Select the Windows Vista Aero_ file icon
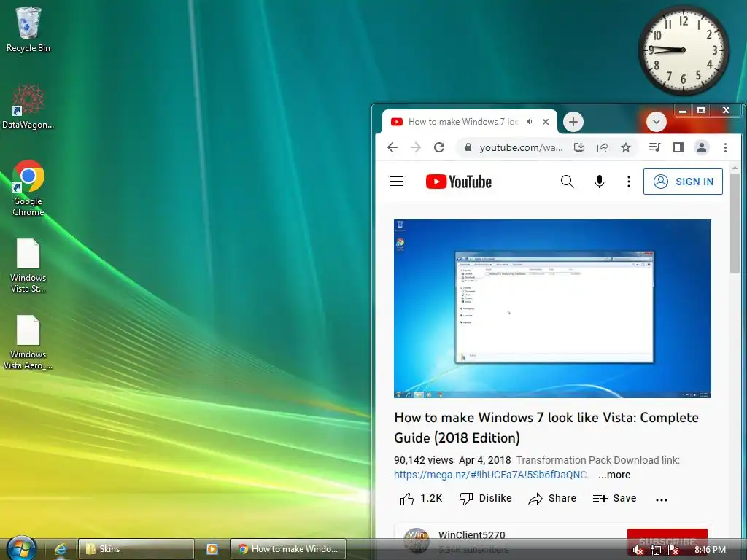 pyautogui.click(x=28, y=342)
